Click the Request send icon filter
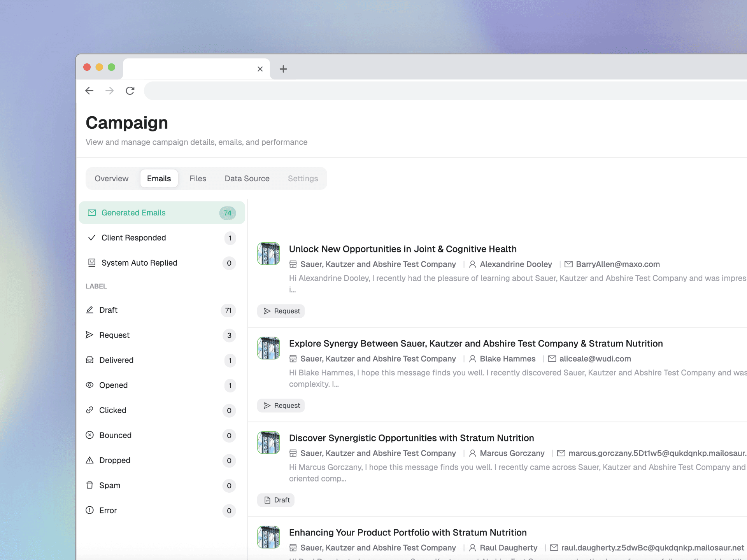The width and height of the screenshot is (747, 560). pos(90,335)
